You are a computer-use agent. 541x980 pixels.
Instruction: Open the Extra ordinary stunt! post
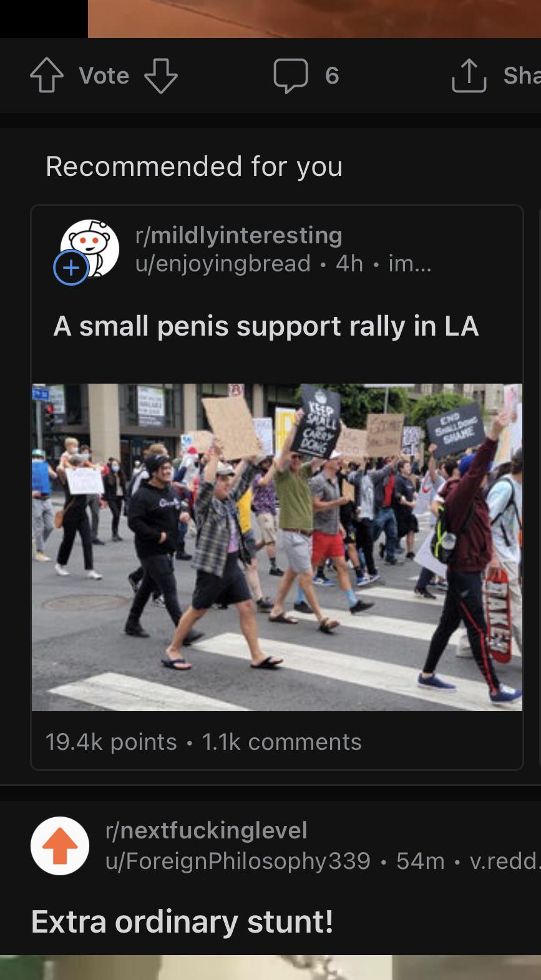182,921
